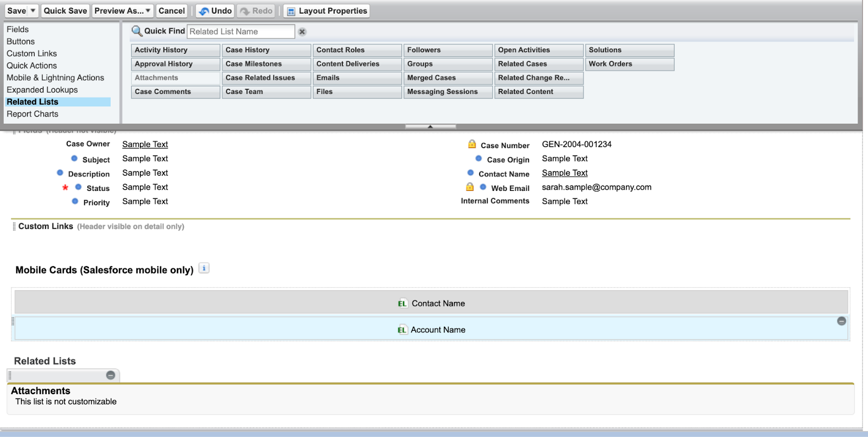Select the Case Comments palette item

point(175,92)
